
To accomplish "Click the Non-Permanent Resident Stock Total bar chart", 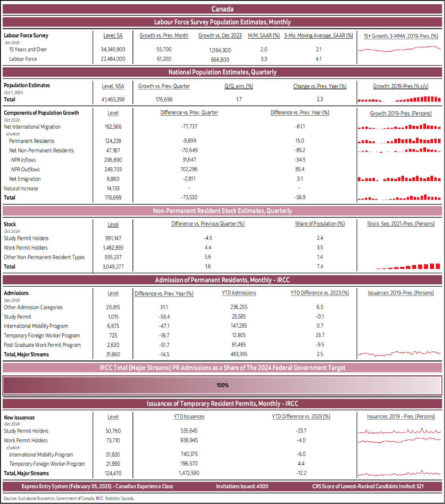I will click(x=408, y=267).
